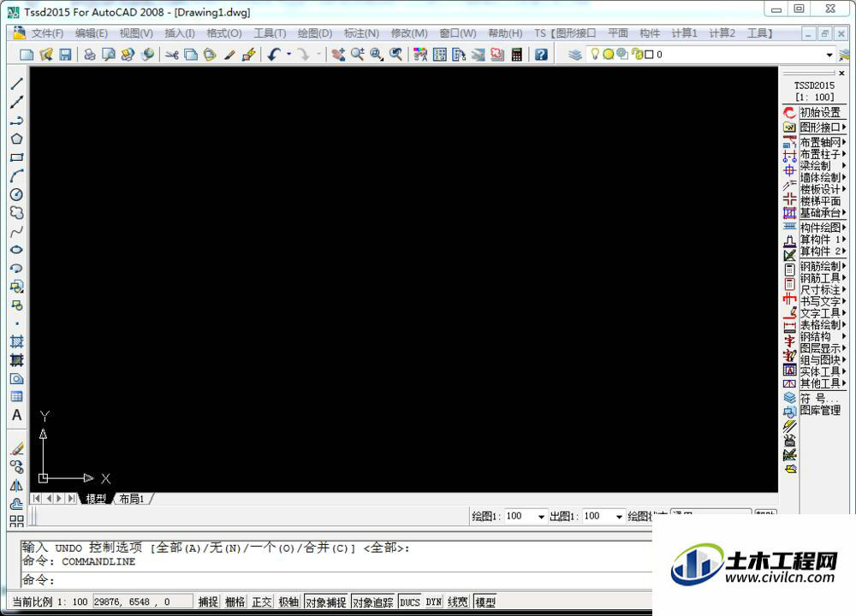This screenshot has width=856, height=616.
Task: Toggle DYN dynamic input
Action: coord(433,601)
